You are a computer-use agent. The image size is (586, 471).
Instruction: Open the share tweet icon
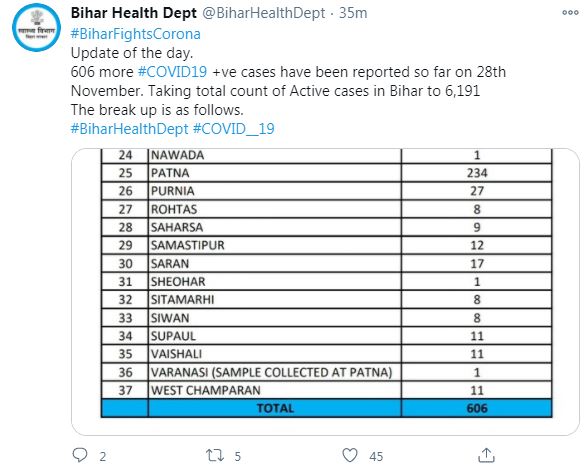coord(486,455)
